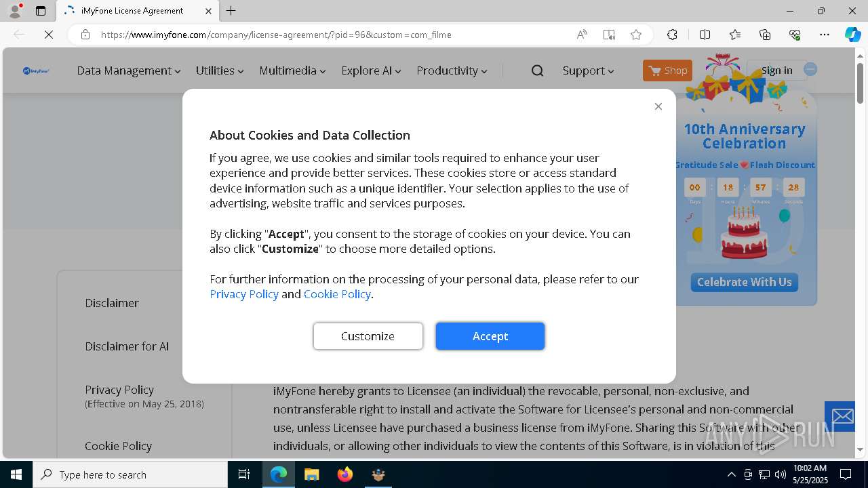Go to the iMyFone home logo
Viewport: 868px width, 488px height.
coord(36,70)
